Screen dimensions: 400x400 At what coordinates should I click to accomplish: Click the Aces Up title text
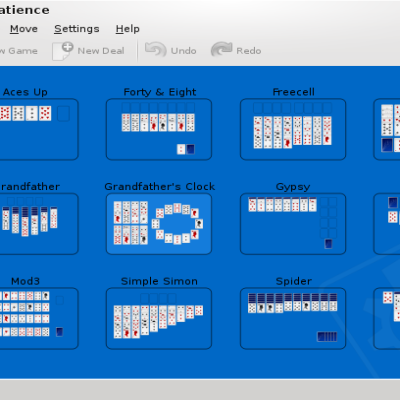click(25, 92)
